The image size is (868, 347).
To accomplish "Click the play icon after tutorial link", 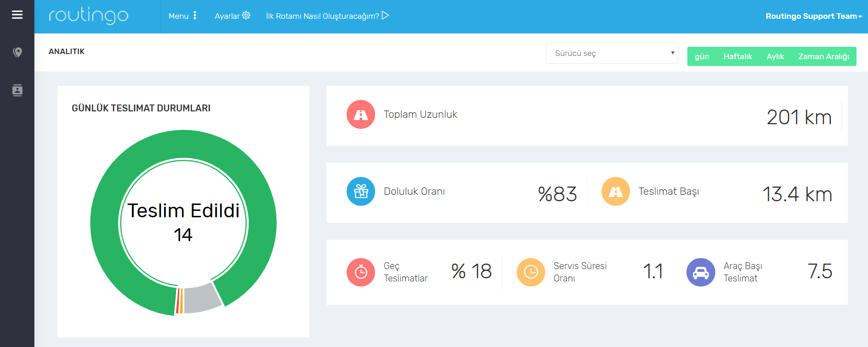I will (385, 16).
